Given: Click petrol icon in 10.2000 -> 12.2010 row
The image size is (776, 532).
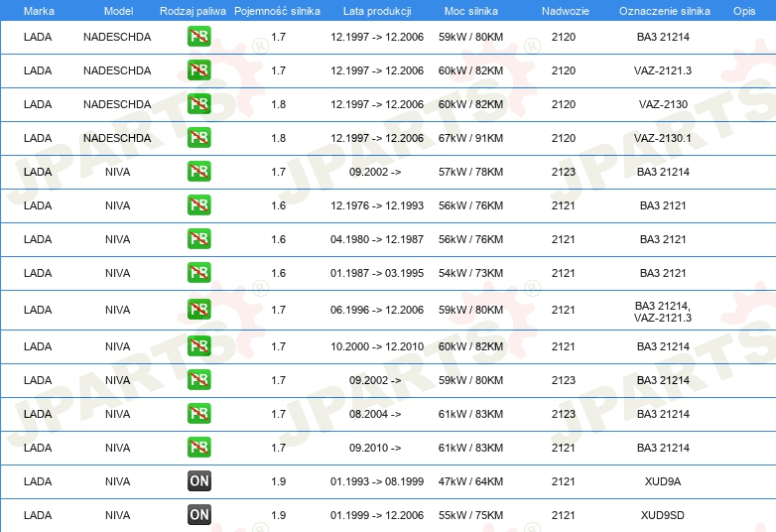Looking at the screenshot, I should [198, 346].
